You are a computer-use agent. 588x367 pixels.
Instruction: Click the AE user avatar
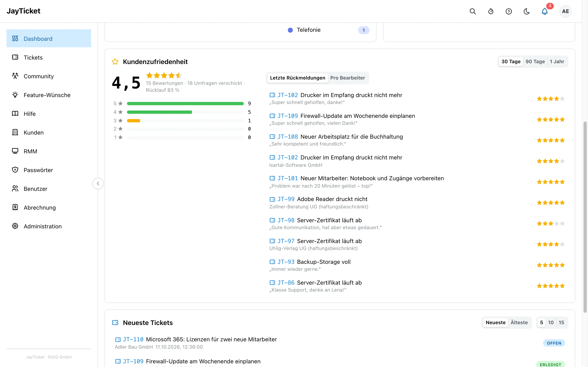pyautogui.click(x=565, y=11)
